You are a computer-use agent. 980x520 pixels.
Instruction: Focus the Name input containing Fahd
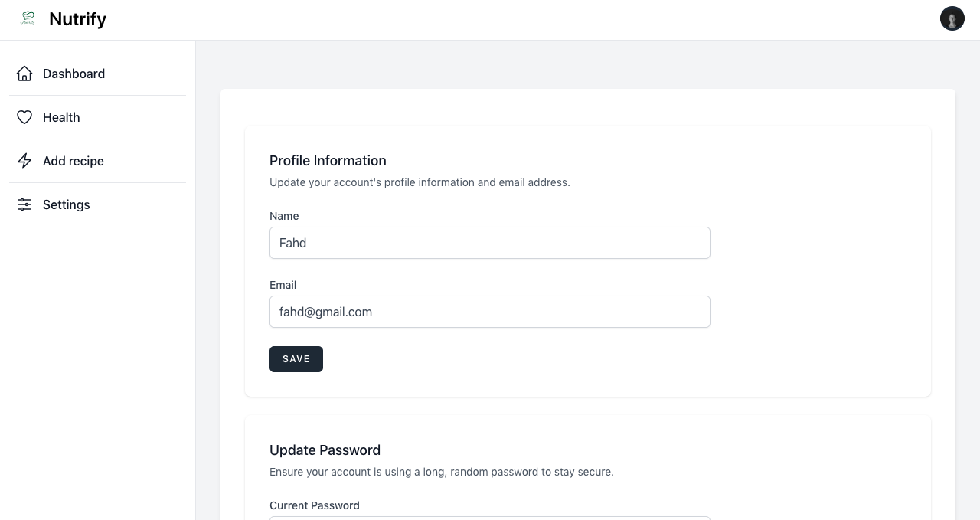click(x=489, y=243)
